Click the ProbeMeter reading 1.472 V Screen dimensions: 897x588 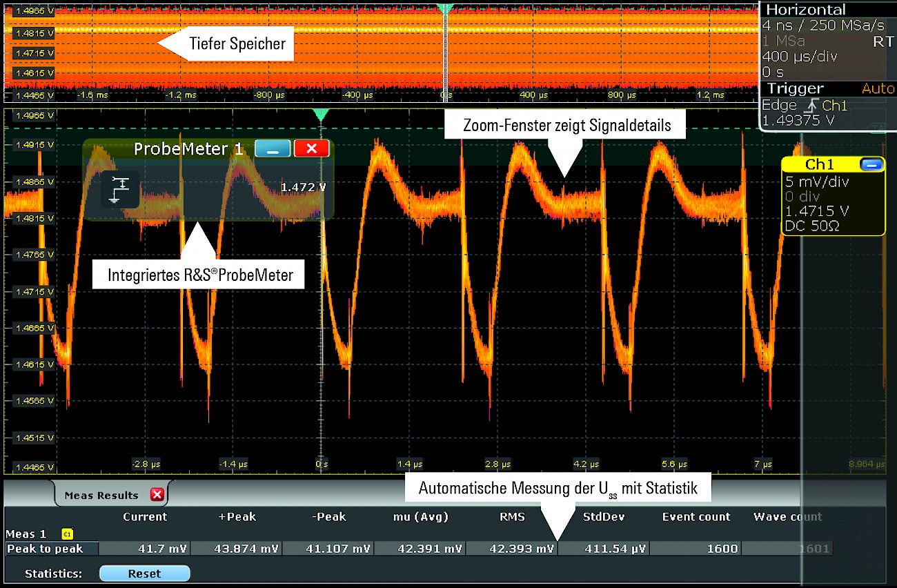click(x=303, y=187)
